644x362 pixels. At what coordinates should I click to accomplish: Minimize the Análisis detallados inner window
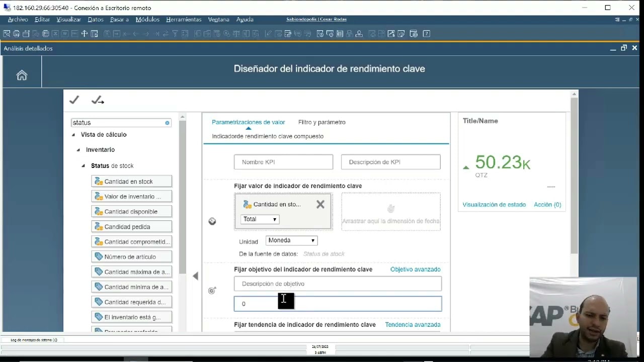coord(613,48)
